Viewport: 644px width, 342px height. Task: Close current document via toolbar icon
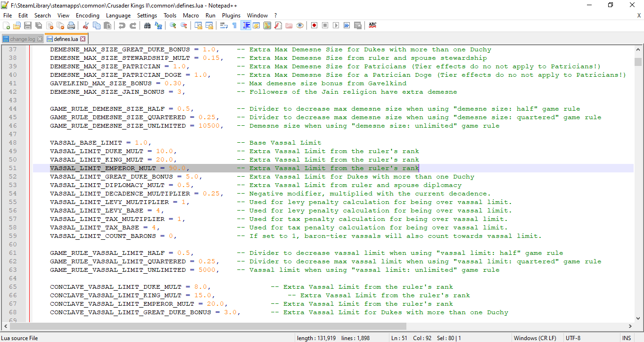pos(49,25)
